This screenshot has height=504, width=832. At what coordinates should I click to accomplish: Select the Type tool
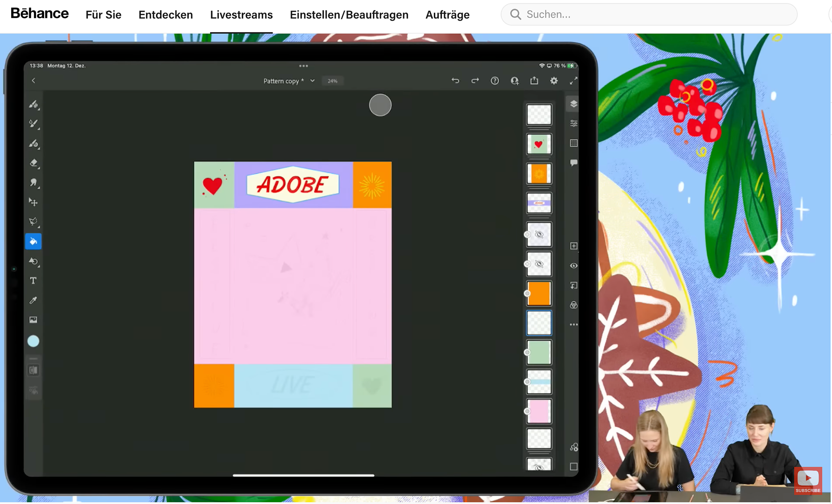coord(33,281)
